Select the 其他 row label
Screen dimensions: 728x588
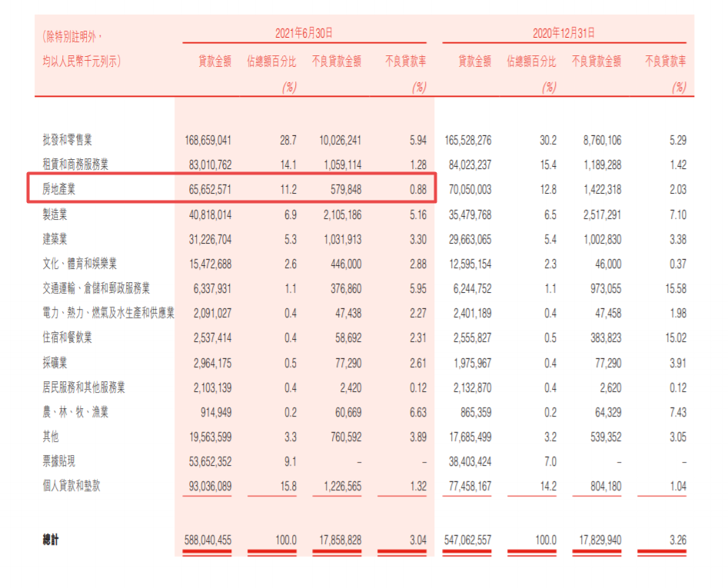pos(51,437)
